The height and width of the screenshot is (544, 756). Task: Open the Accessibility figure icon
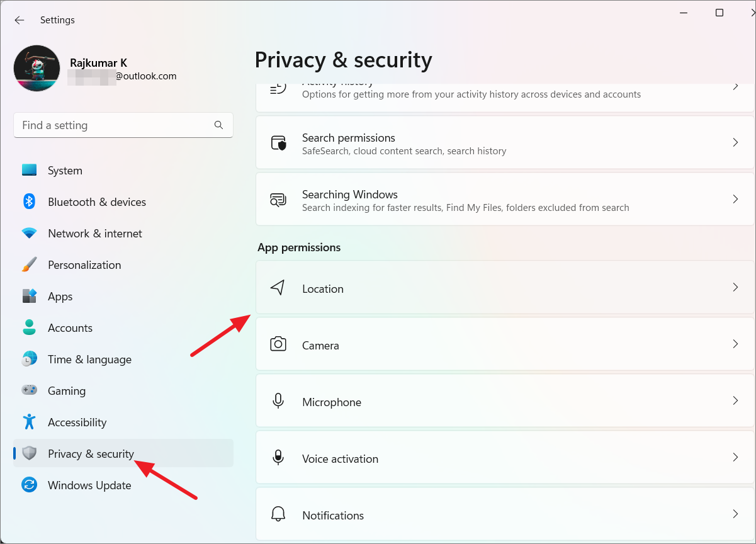click(x=29, y=422)
